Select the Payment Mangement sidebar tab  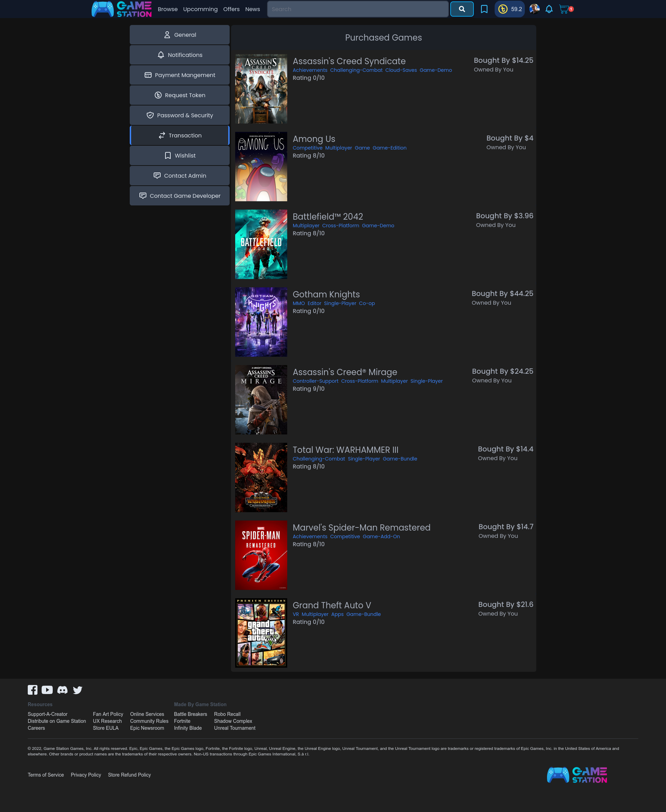(180, 75)
